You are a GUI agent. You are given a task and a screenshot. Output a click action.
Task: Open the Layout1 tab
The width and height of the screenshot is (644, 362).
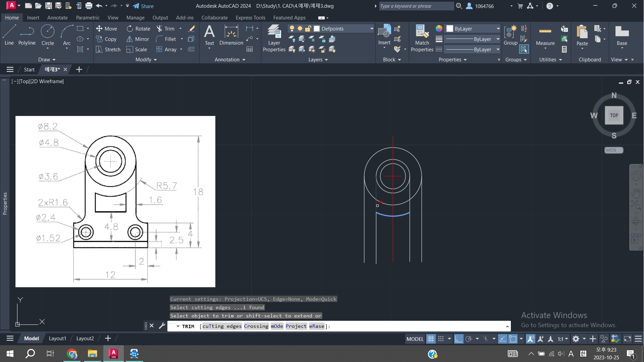tap(57, 339)
